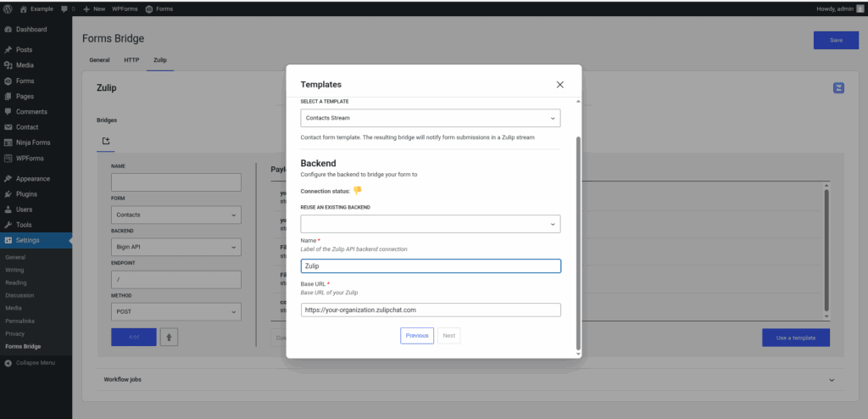The width and height of the screenshot is (868, 419).
Task: Click the Next button in dialog
Action: click(449, 336)
